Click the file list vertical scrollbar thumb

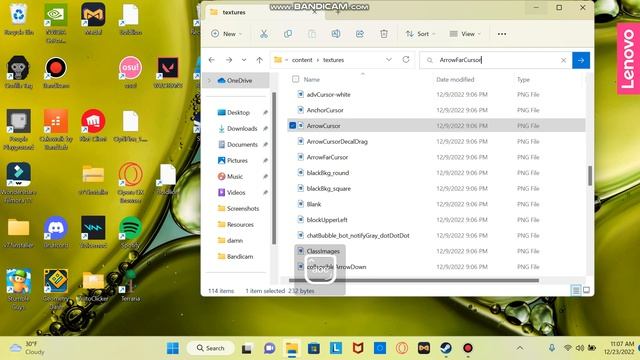click(590, 176)
